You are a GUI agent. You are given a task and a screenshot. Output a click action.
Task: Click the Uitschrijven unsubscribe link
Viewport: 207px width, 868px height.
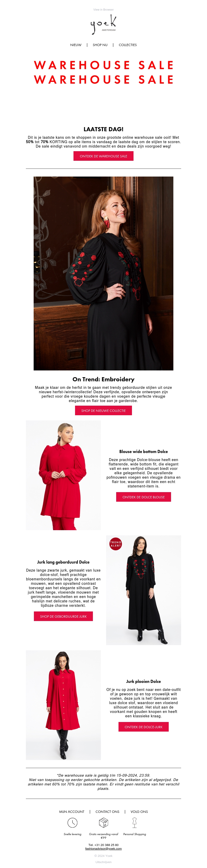pyautogui.click(x=103, y=862)
